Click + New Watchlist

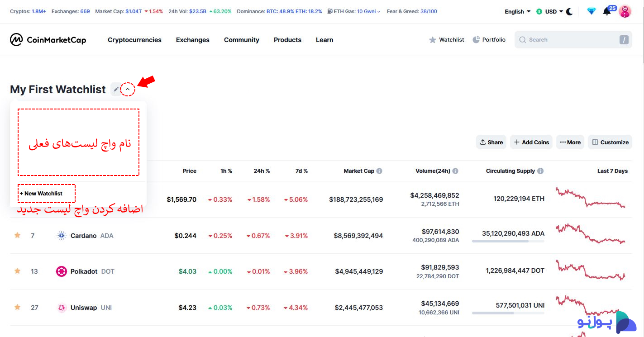click(41, 193)
